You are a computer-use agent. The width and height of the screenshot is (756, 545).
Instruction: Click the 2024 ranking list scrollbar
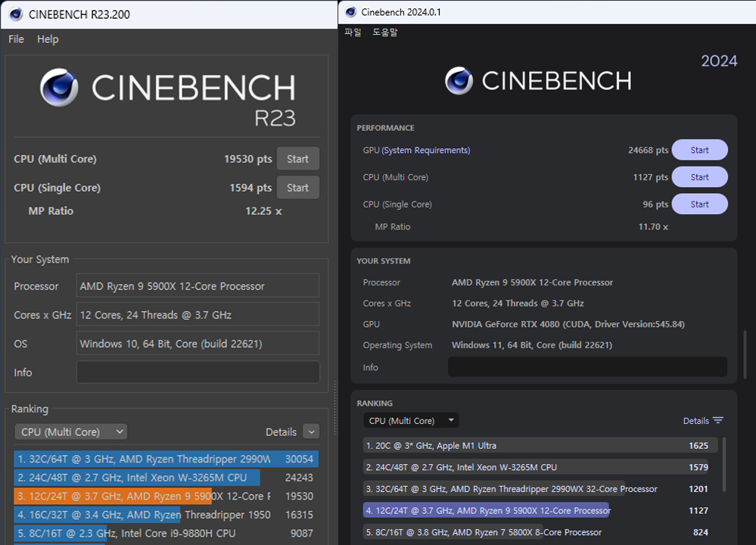point(724,466)
